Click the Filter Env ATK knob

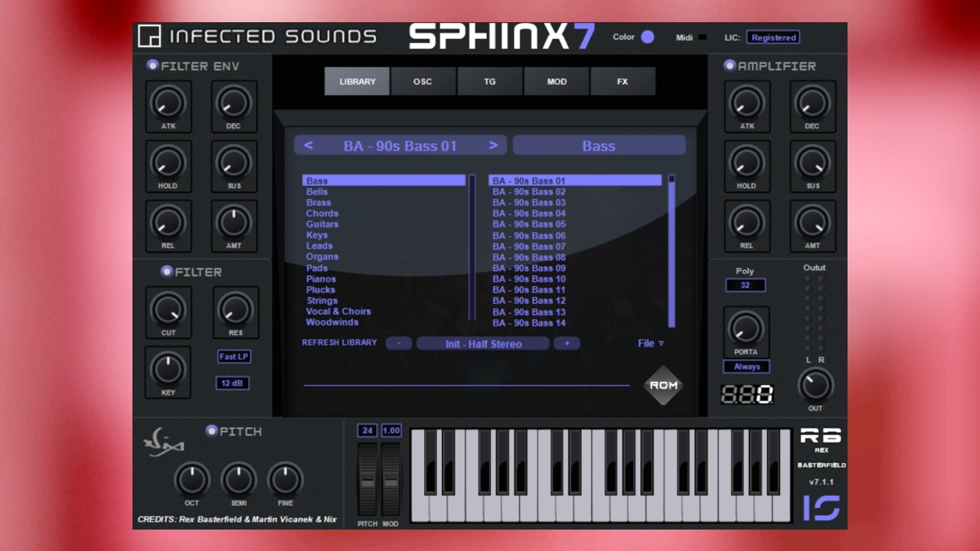tap(168, 102)
